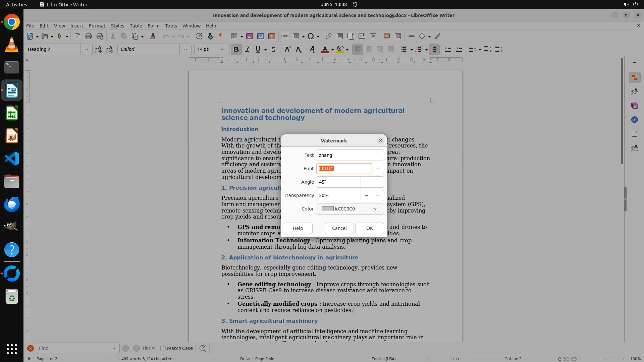This screenshot has width=644, height=362.
Task: Open the Navigator sidebar icon
Action: 634,120
